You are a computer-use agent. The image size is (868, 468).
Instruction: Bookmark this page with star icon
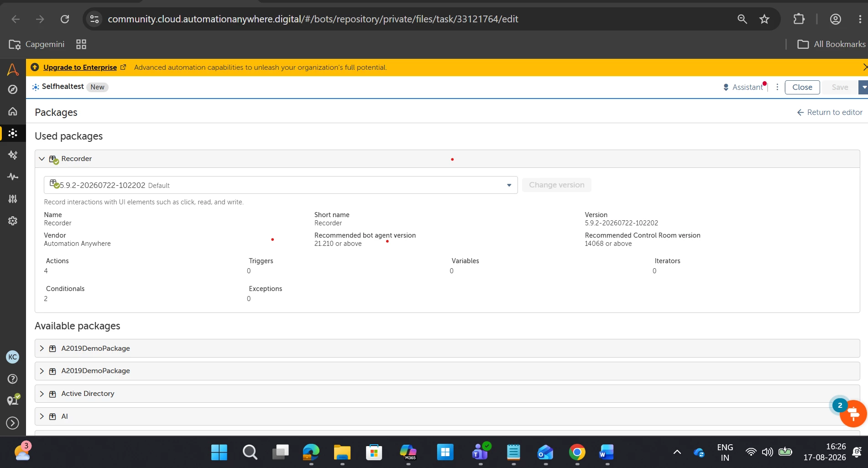pyautogui.click(x=764, y=19)
